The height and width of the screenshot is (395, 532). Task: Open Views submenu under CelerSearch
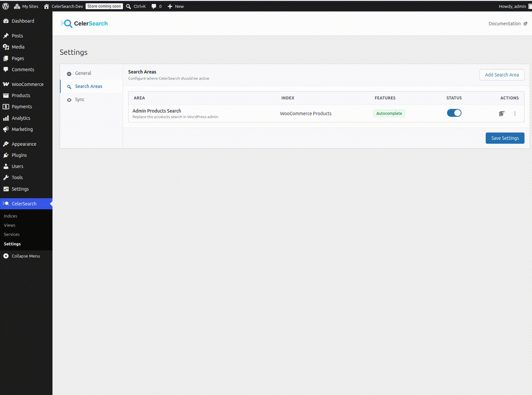[10, 225]
